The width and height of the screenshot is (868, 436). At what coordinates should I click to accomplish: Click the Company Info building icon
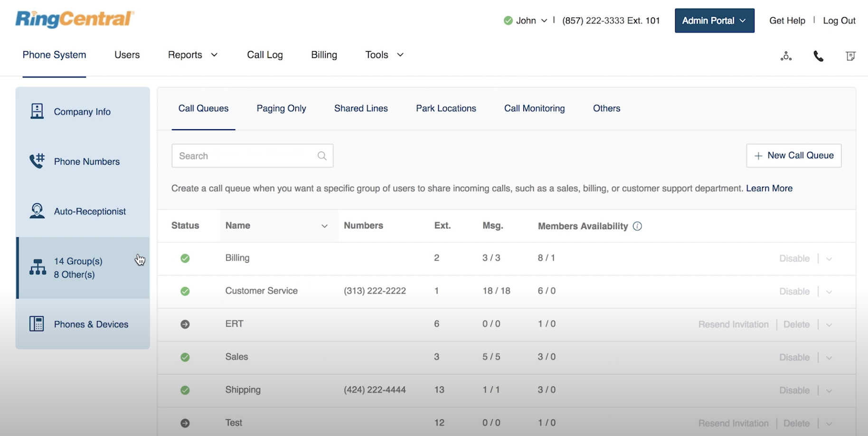pos(37,111)
